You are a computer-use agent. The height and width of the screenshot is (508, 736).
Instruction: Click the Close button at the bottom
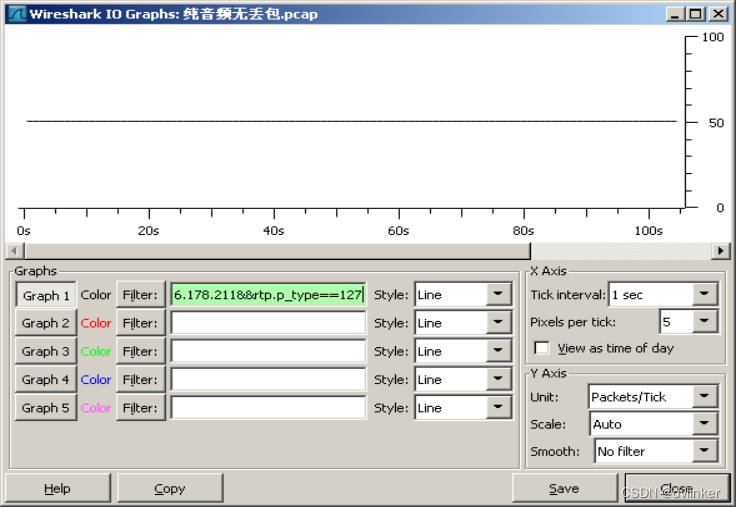677,488
